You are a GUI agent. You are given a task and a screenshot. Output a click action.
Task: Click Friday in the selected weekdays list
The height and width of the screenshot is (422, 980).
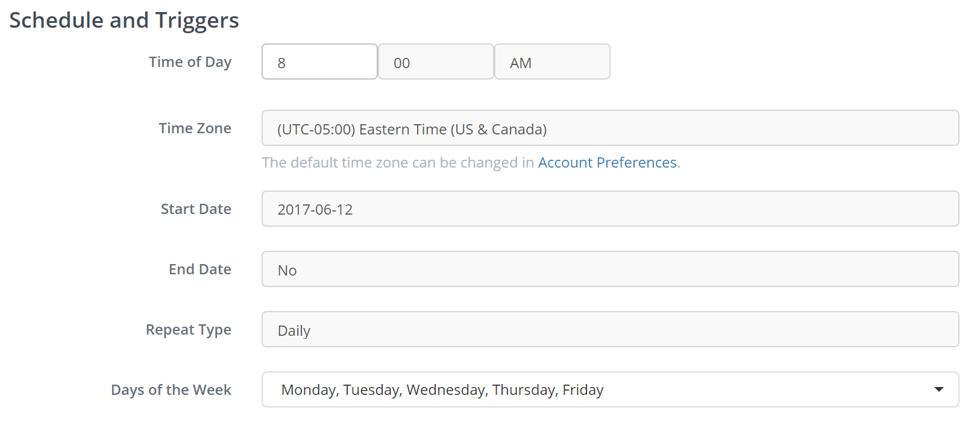583,390
